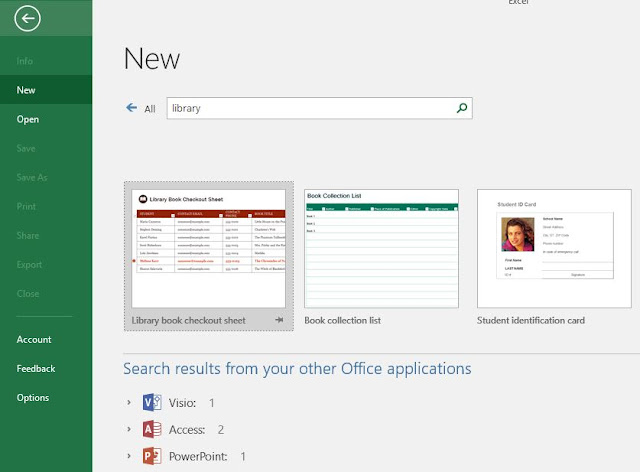Screen dimensions: 640x472
Task: Pin the Library book checkout sheet template
Action: click(279, 320)
